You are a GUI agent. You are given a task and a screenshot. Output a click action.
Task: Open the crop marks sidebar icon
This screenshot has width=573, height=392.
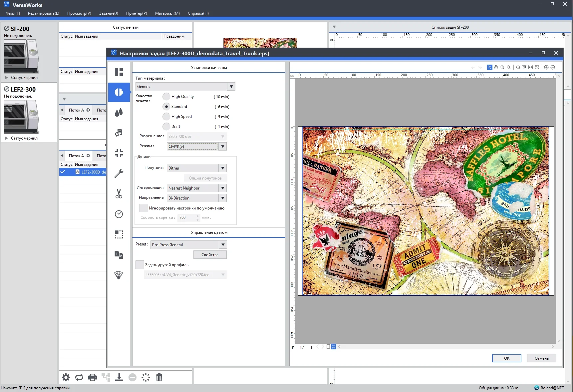pos(119,153)
